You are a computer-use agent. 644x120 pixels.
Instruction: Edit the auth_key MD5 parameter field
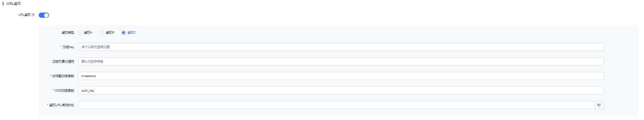click(x=341, y=91)
